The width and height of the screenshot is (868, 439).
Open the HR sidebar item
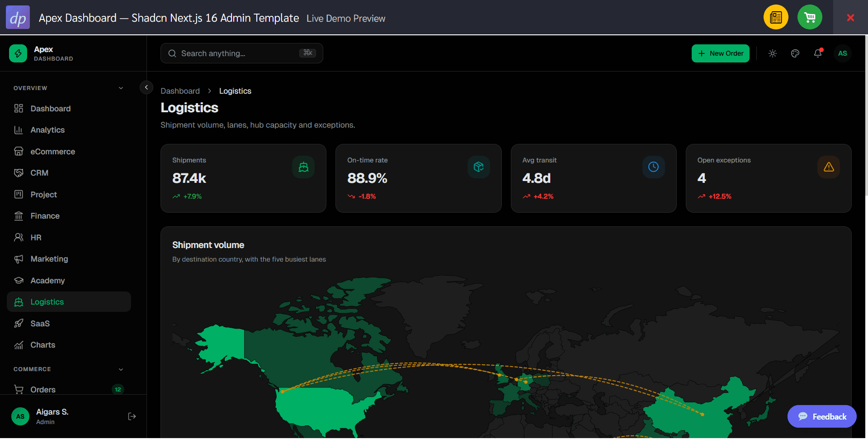[69, 238]
